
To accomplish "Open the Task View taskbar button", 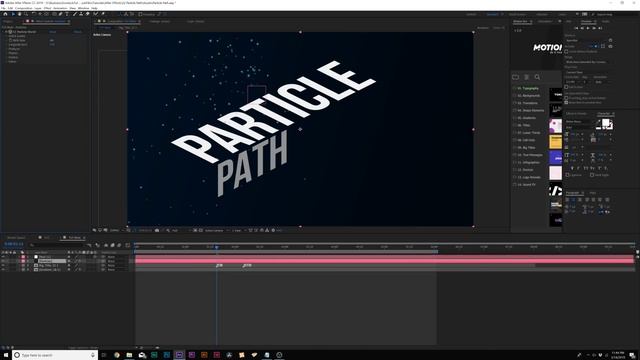I will tap(104, 355).
